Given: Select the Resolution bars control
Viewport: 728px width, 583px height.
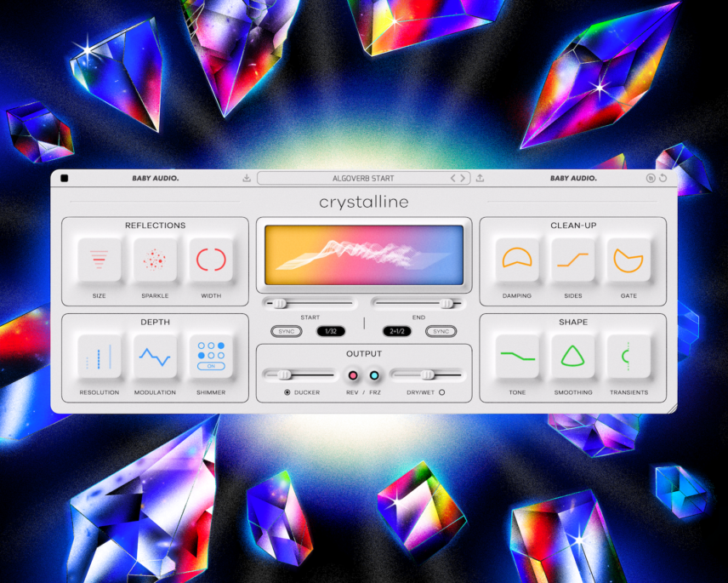Looking at the screenshot, I should 99,357.
